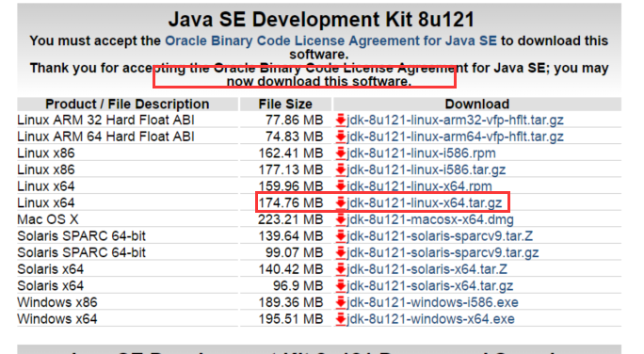Image resolution: width=644 pixels, height=354 pixels.
Task: Click the 96.9 MB file size cell
Action: 298,286
